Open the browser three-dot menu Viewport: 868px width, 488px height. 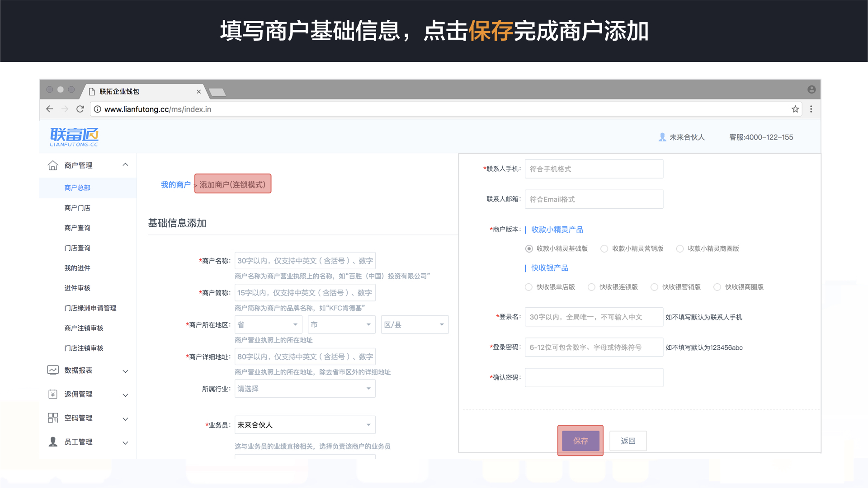[x=811, y=109]
